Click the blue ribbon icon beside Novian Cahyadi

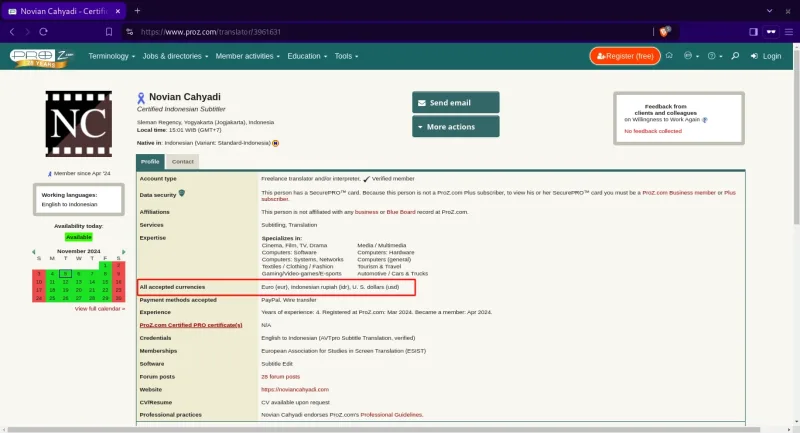tap(141, 98)
